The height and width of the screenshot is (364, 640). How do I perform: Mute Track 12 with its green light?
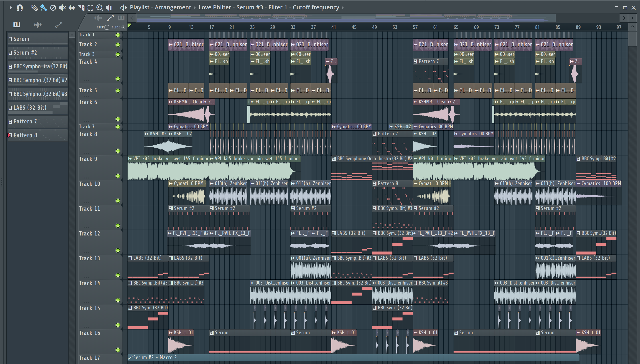[118, 251]
